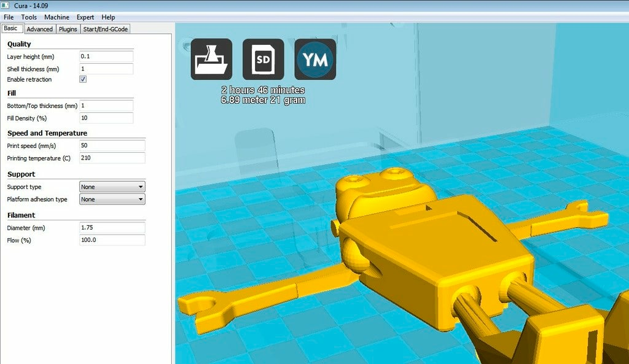
Task: Switch to the Advanced tab
Action: tap(39, 29)
